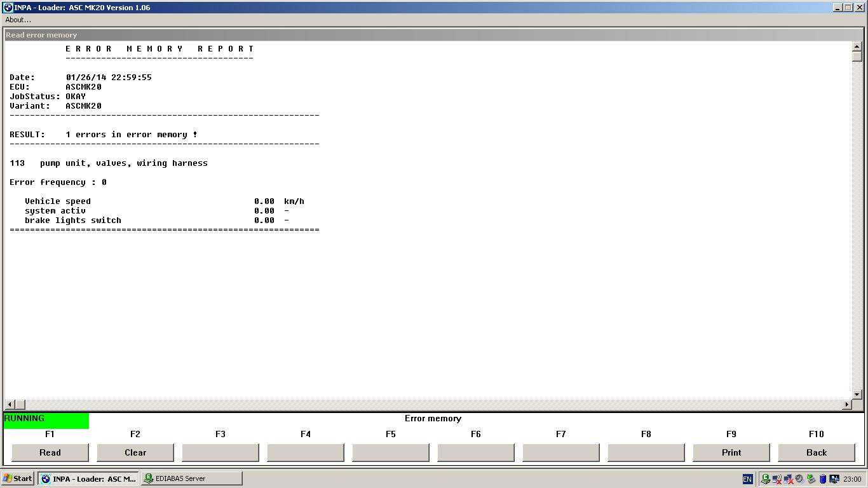
Task: Click the BMW icon in the title bar
Action: click(8, 8)
